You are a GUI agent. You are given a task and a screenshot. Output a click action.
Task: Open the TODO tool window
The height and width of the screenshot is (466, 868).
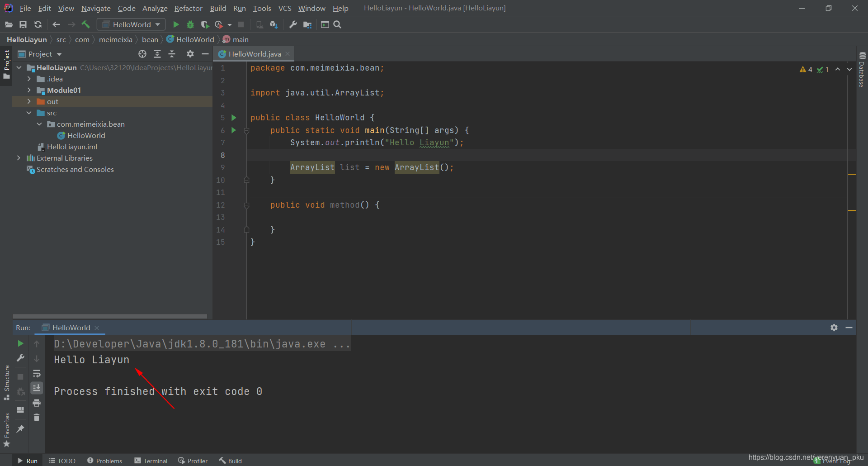pyautogui.click(x=62, y=461)
